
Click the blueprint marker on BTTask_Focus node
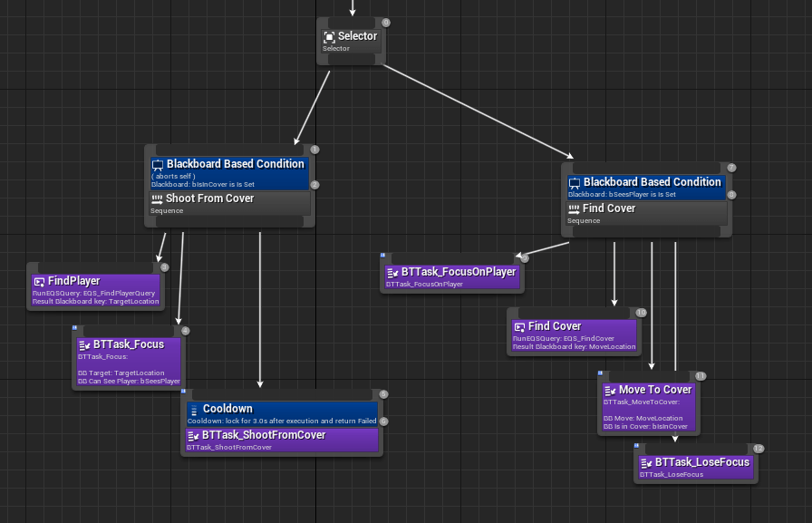[x=75, y=328]
